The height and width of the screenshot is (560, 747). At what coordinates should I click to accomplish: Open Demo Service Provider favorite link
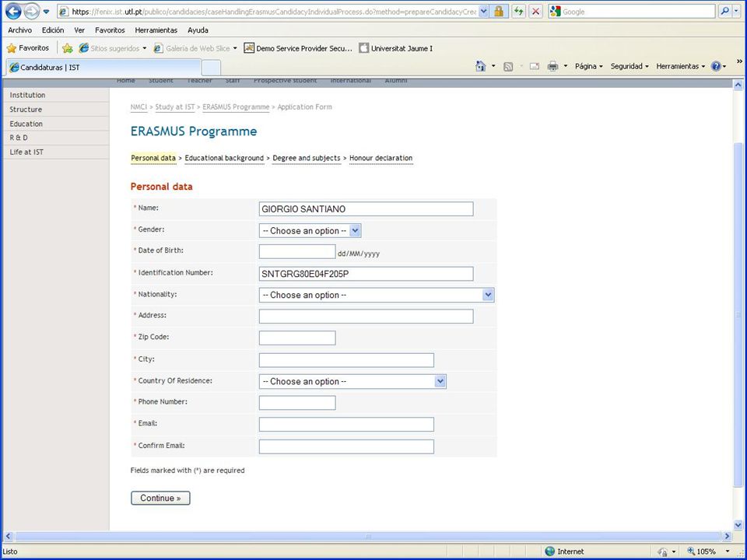[298, 48]
